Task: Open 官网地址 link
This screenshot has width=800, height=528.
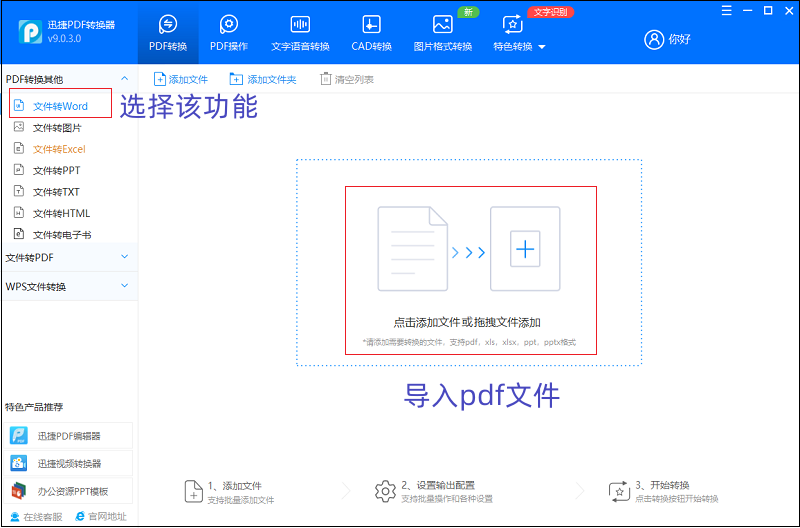Action: point(101,517)
